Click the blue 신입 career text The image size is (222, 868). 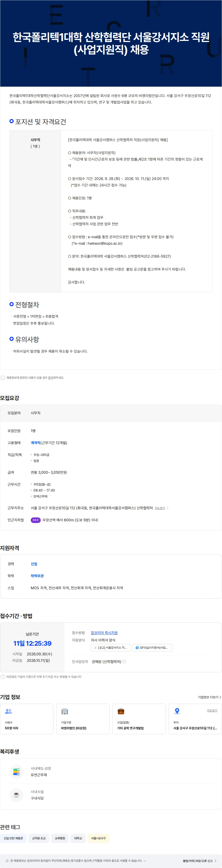[34, 564]
